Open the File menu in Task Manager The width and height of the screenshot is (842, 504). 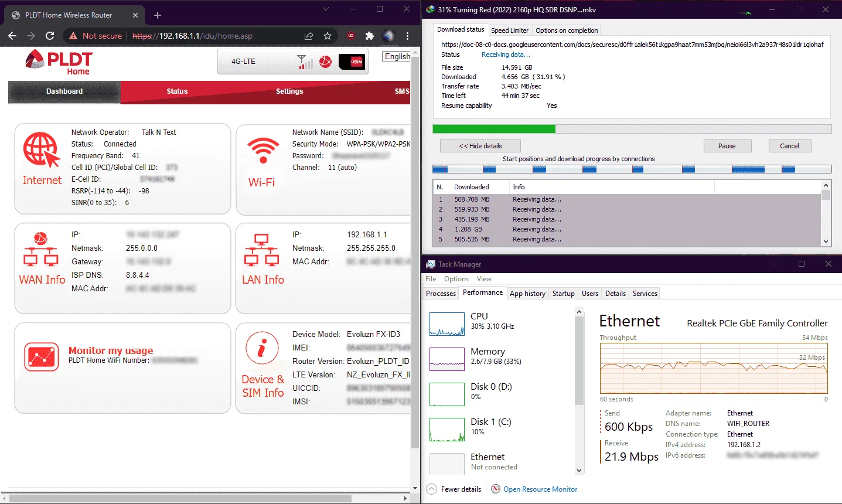coord(431,279)
